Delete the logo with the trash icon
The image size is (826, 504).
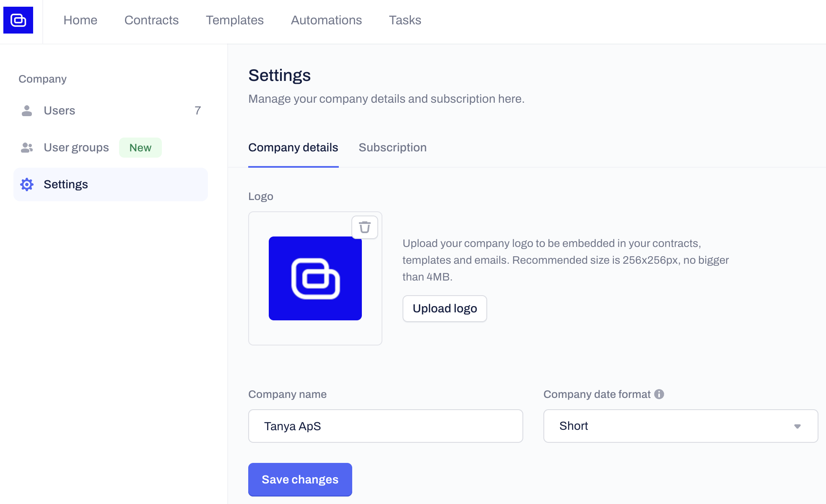364,227
